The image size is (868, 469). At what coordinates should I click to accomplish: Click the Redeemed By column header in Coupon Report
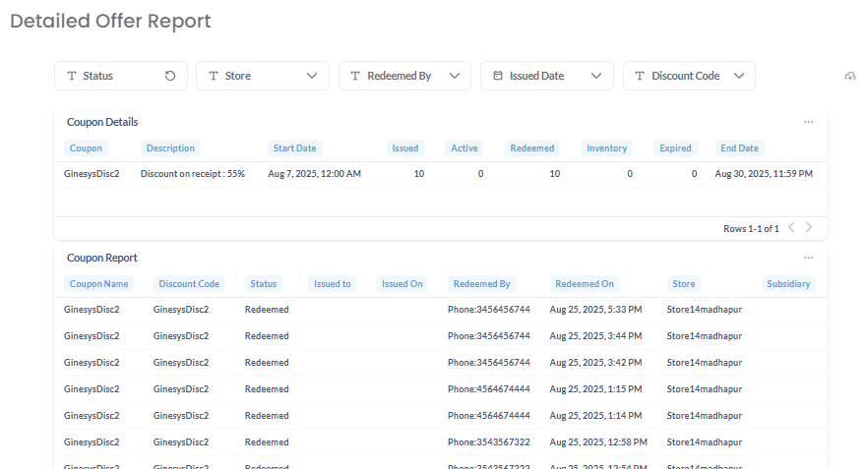coord(481,284)
